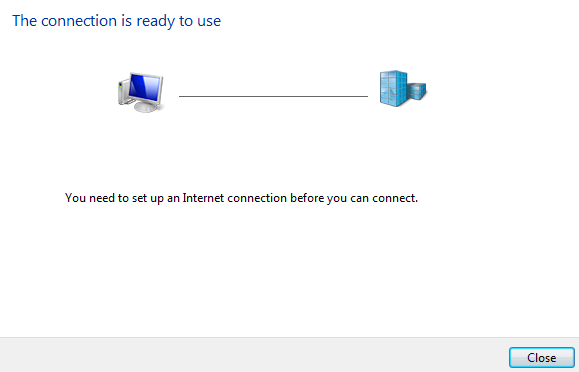Click the middle of the connection line
579x372 pixels.
tap(273, 96)
